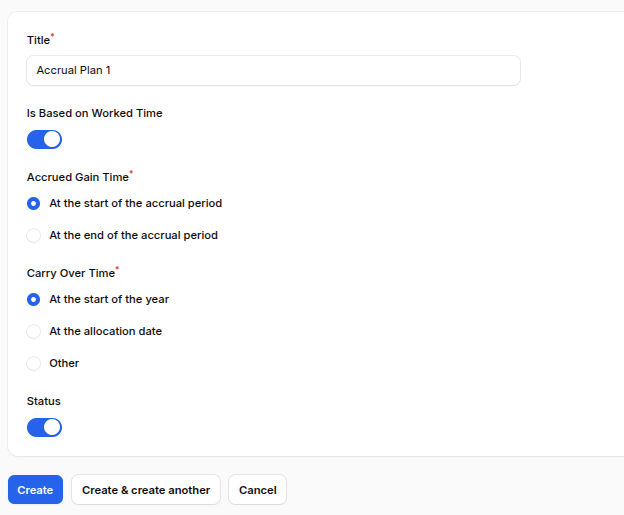Click the Is Based on Worked Time label
Viewport: 624px width, 515px height.
click(94, 114)
